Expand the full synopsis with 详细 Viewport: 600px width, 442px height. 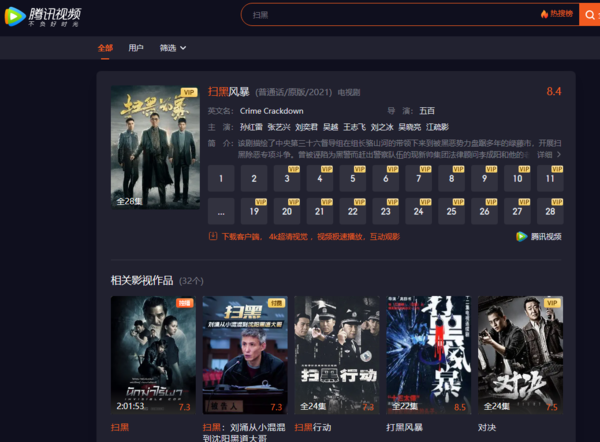point(547,155)
